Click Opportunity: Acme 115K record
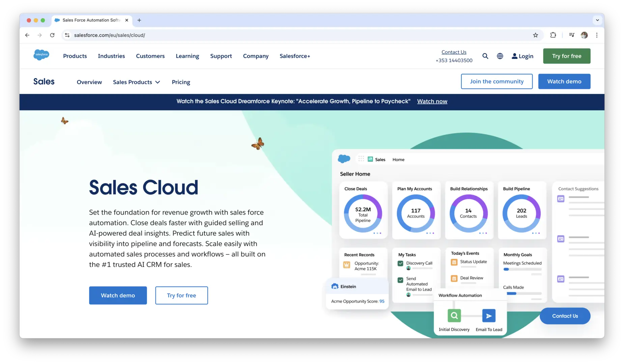Image resolution: width=624 pixels, height=364 pixels. pyautogui.click(x=366, y=266)
